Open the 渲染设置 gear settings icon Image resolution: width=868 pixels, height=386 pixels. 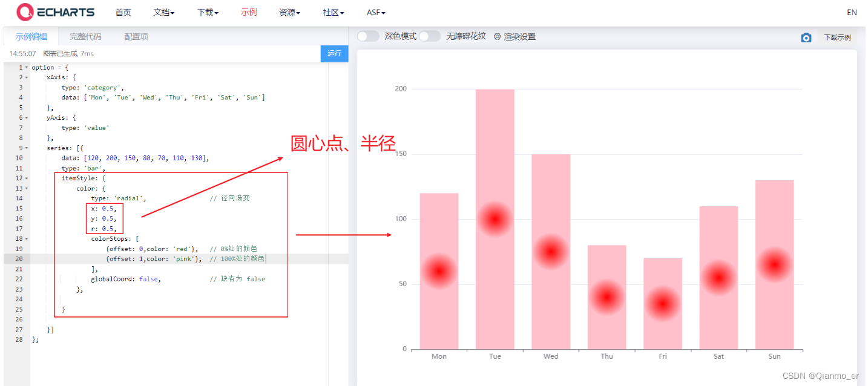point(496,36)
